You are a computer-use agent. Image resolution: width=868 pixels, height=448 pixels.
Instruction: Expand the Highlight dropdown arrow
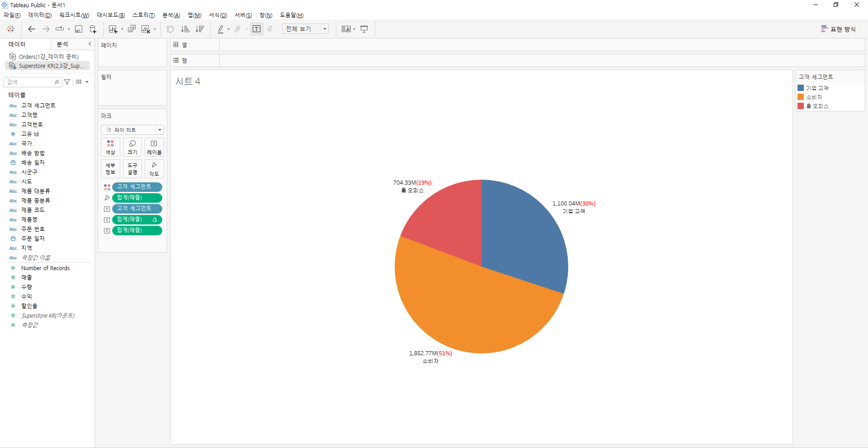pyautogui.click(x=228, y=29)
